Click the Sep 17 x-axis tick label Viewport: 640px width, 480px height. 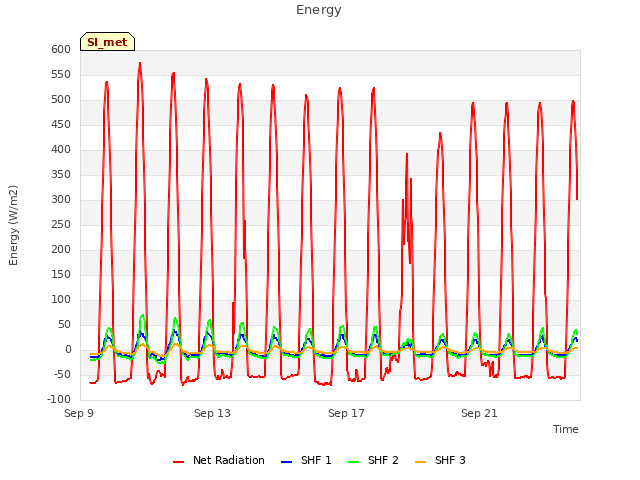(x=346, y=413)
